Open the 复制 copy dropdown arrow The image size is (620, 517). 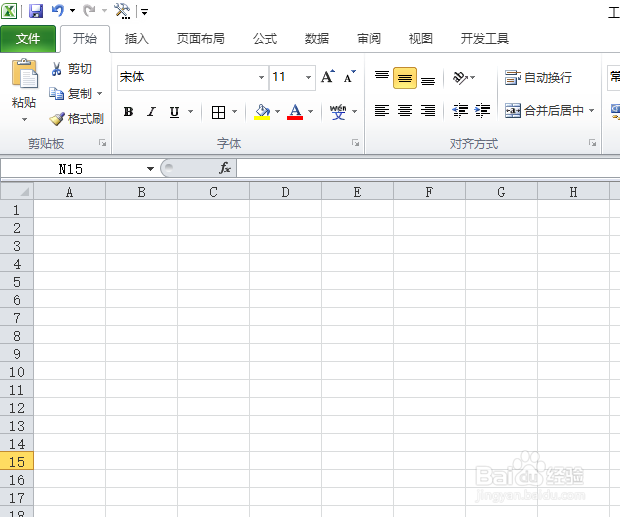click(x=100, y=94)
